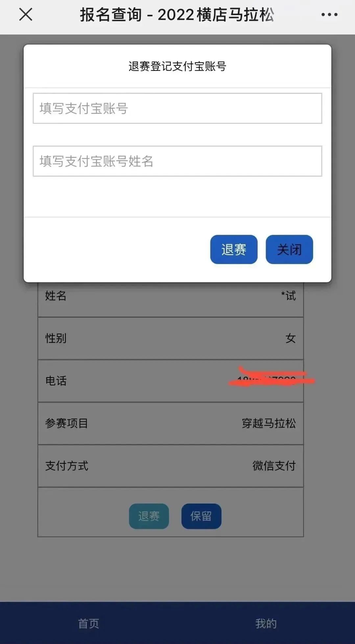Screen dimensions: 355x644
Task: Focus the 填写支付宝账号姓名 input field
Action: [177, 161]
